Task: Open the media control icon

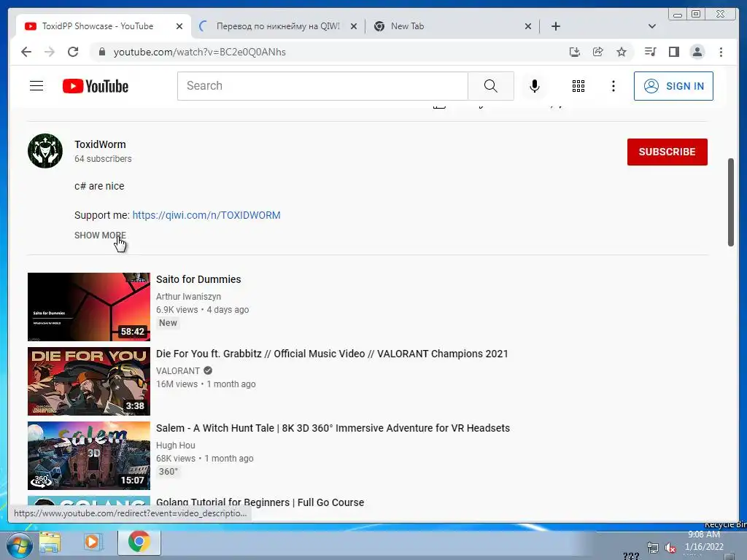Action: (x=650, y=52)
